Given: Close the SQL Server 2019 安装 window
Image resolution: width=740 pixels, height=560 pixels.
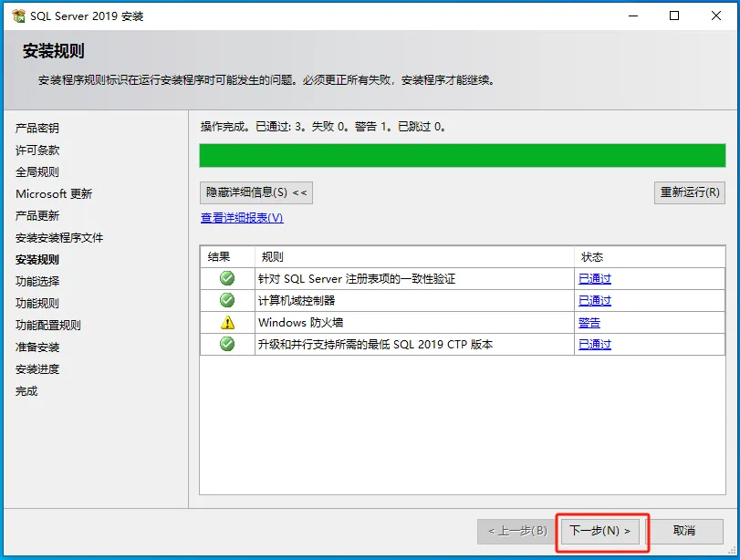Looking at the screenshot, I should point(716,16).
